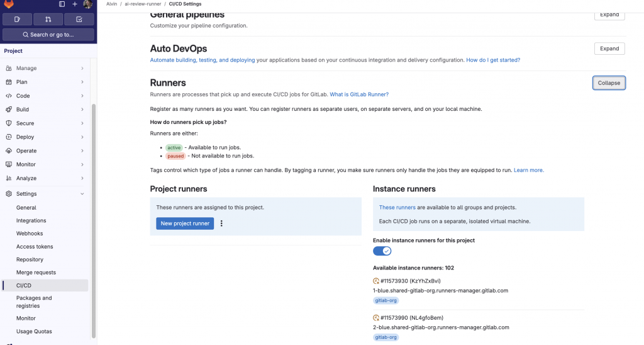644x345 pixels.
Task: Expand the Build menu chevron
Action: 82,110
